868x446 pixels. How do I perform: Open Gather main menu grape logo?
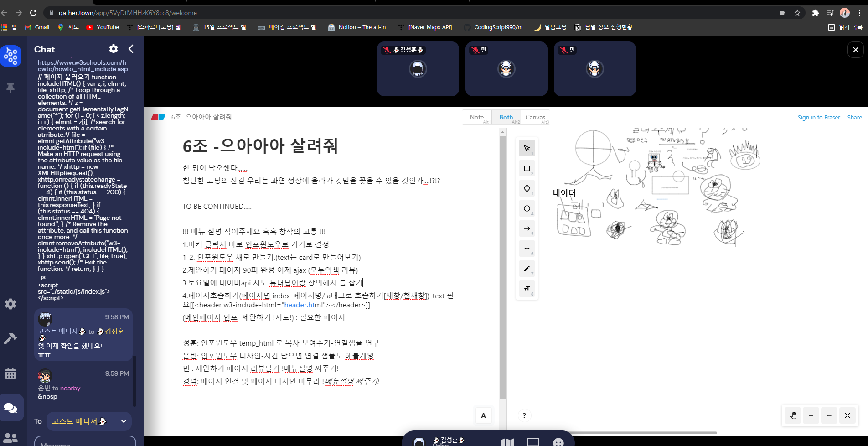point(11,56)
